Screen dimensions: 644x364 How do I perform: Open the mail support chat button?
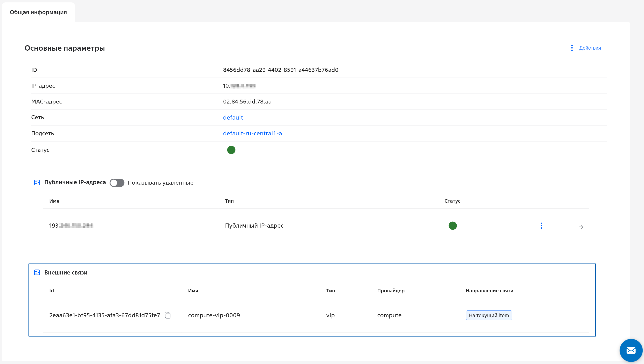click(631, 350)
